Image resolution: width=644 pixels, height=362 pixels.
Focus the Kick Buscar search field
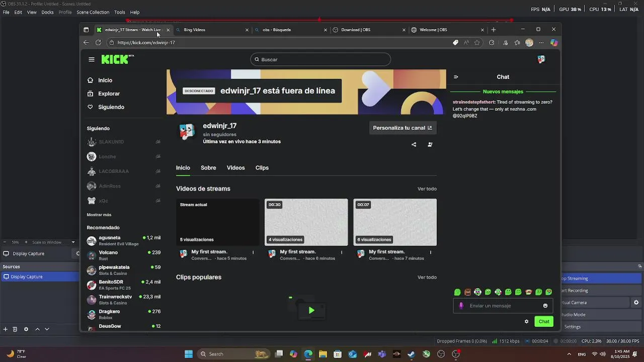click(x=320, y=59)
